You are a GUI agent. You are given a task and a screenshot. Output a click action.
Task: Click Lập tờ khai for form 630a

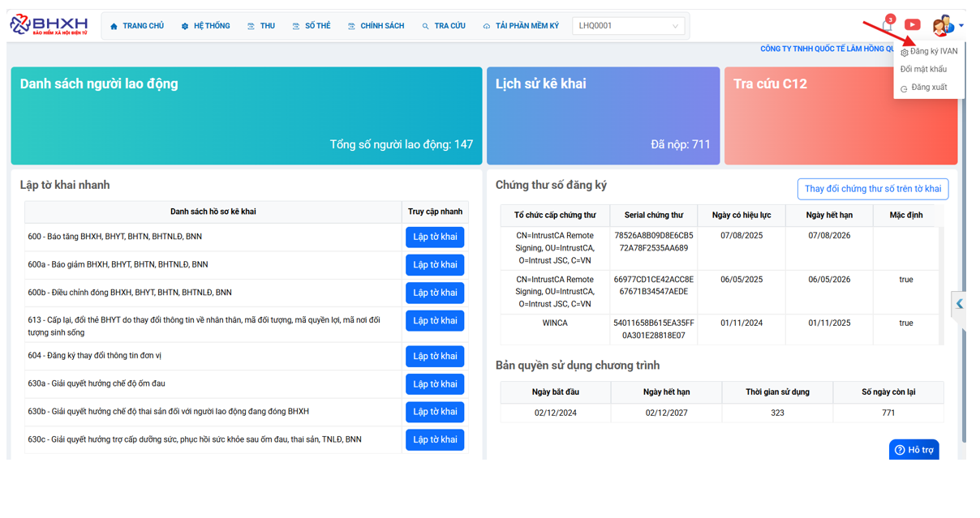pos(435,383)
